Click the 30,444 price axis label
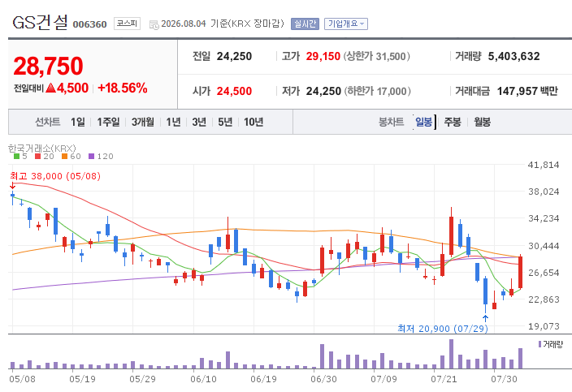The height and width of the screenshot is (392, 572). pyautogui.click(x=544, y=246)
